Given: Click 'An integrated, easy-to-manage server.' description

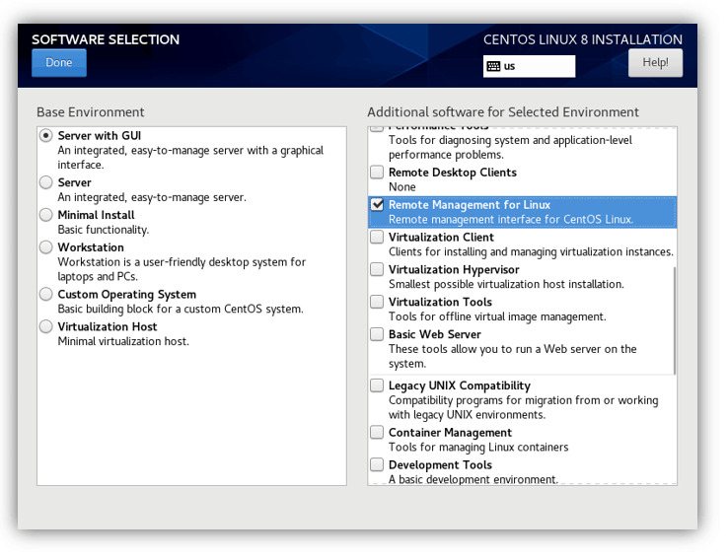Looking at the screenshot, I should coord(152,197).
